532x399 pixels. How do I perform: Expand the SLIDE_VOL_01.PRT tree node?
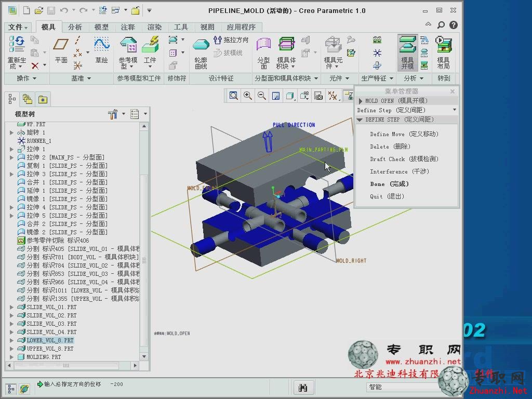pyautogui.click(x=11, y=307)
